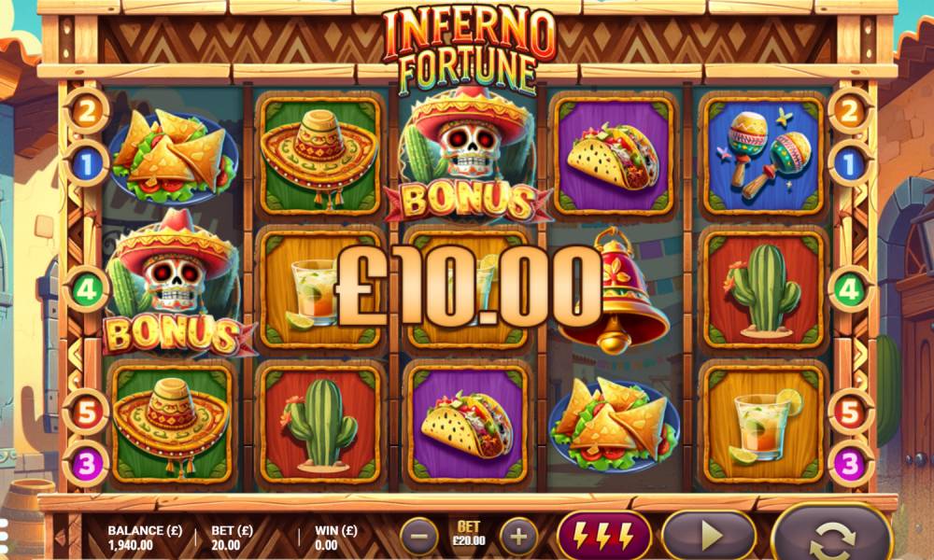This screenshot has width=934, height=560.
Task: Select payline 2 marker on left side
Action: click(87, 111)
